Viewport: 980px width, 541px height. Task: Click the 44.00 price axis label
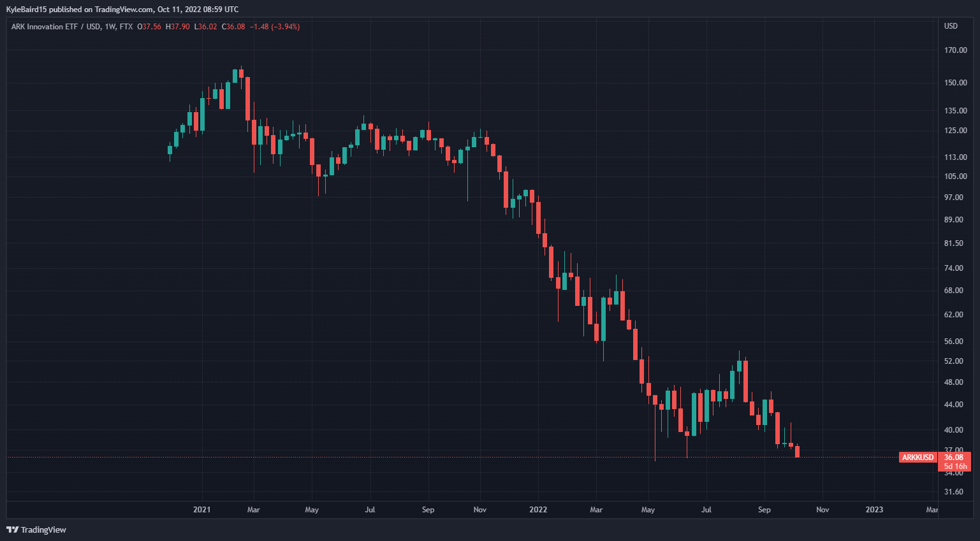pos(954,405)
